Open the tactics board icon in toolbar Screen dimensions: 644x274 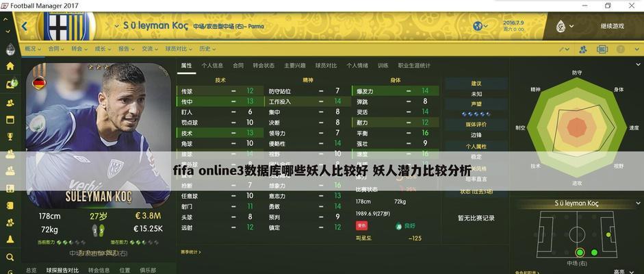point(602,49)
